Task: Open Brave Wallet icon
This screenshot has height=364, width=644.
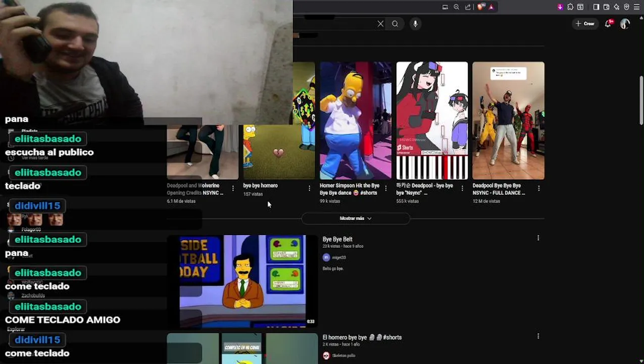Action: point(607,7)
